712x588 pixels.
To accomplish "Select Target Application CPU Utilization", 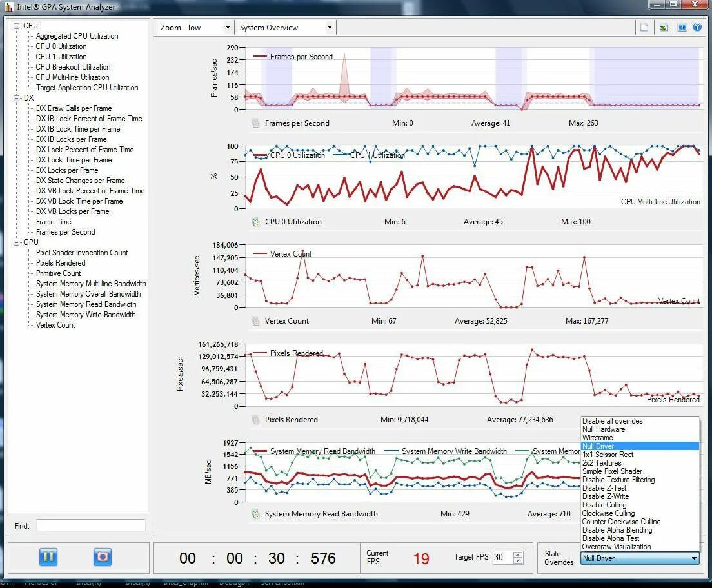I will [x=87, y=88].
